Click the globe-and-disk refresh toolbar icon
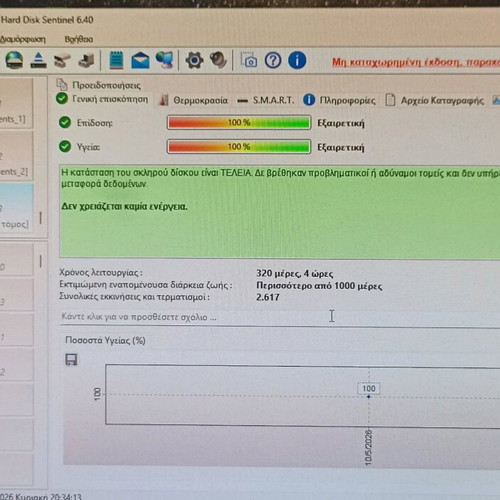The width and height of the screenshot is (500, 500). tap(14, 60)
